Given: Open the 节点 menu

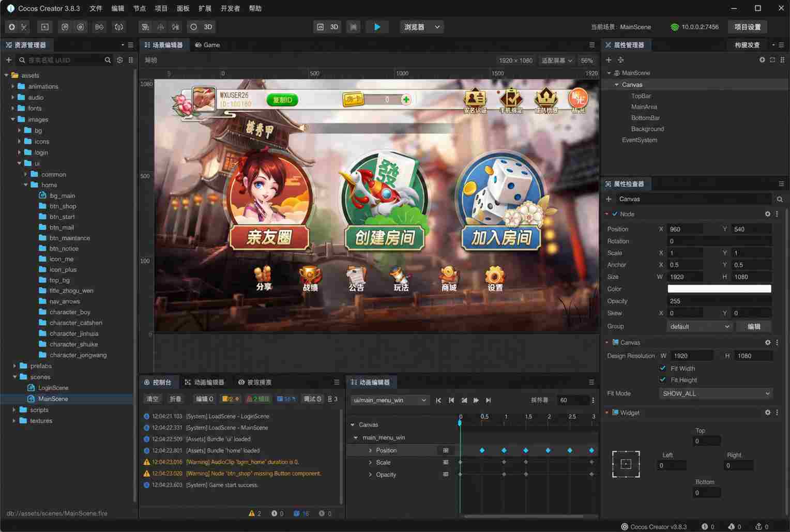Looking at the screenshot, I should [140, 8].
